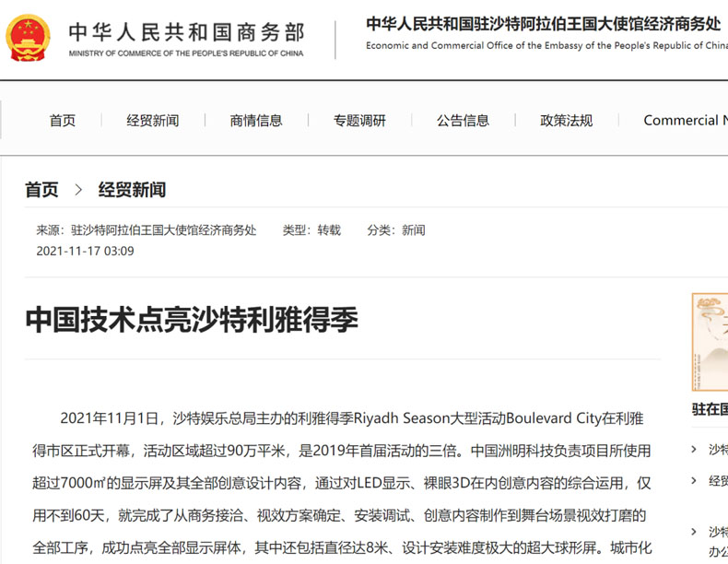The image size is (728, 564).
Task: Click the 首页 breadcrumb link
Action: pyautogui.click(x=41, y=190)
